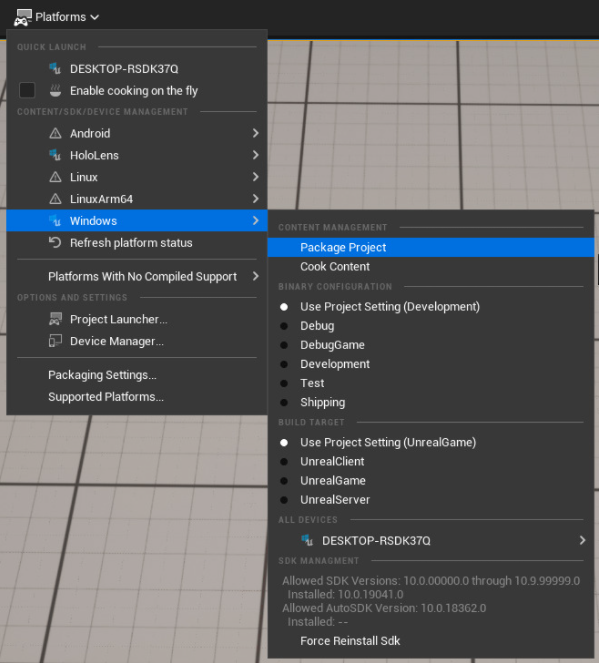Open LinuxArm64 platform menu item
601x663 pixels.
point(137,199)
